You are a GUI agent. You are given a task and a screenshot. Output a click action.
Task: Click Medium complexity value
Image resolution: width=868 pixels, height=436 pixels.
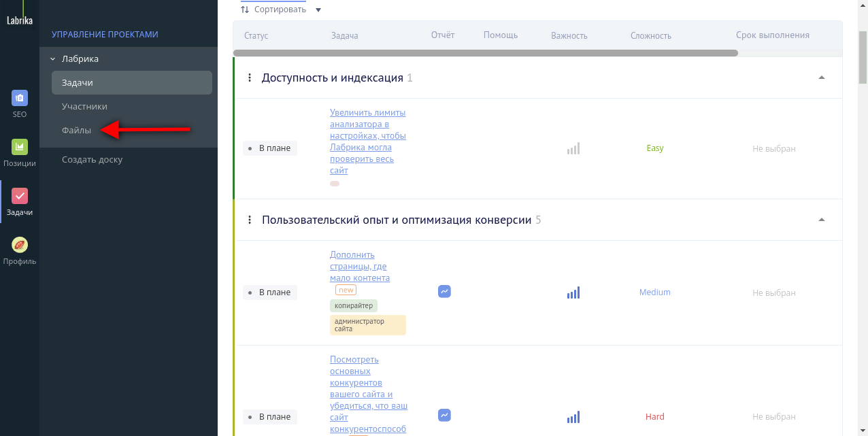click(x=655, y=292)
